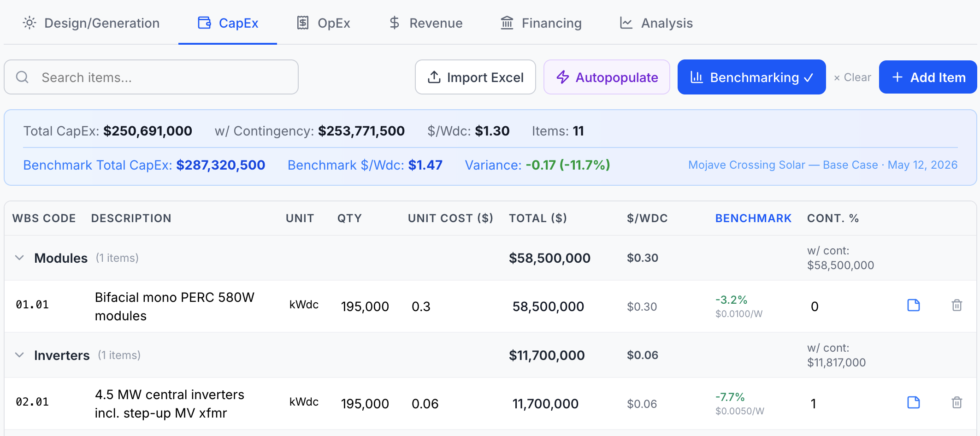Toggle the Benchmarking button
The image size is (980, 436).
[751, 77]
